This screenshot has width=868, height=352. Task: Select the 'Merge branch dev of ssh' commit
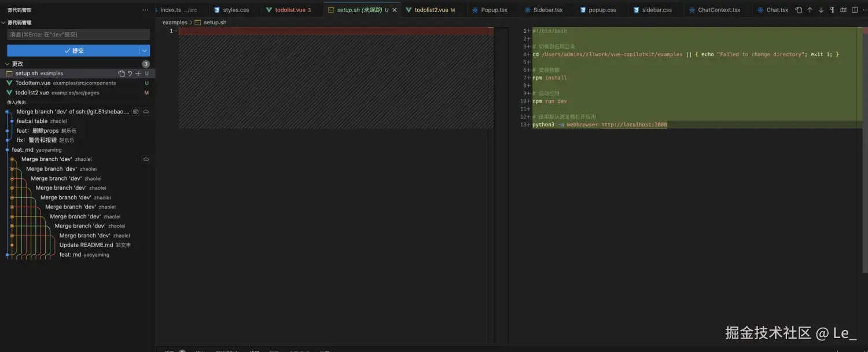click(x=73, y=112)
